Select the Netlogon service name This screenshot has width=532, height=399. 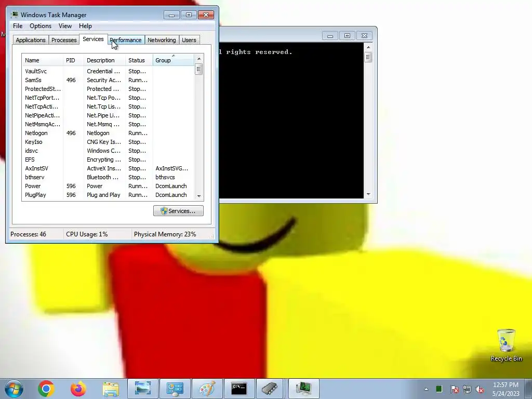coord(36,133)
